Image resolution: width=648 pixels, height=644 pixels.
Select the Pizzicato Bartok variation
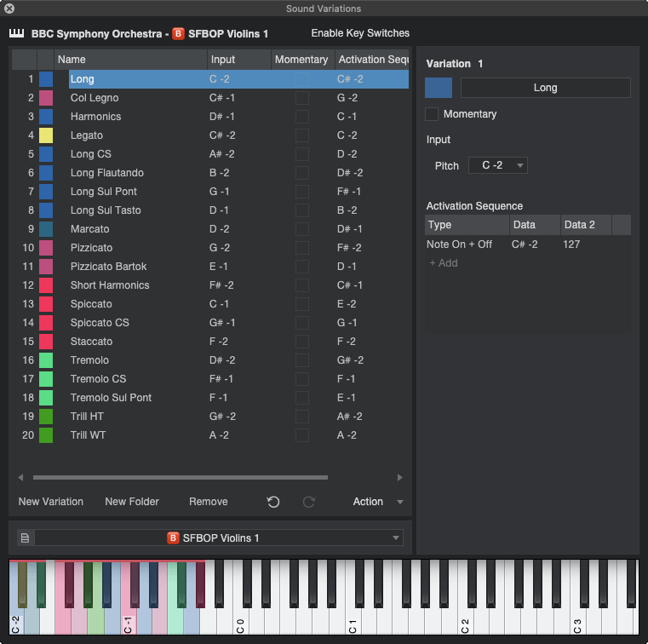[108, 266]
